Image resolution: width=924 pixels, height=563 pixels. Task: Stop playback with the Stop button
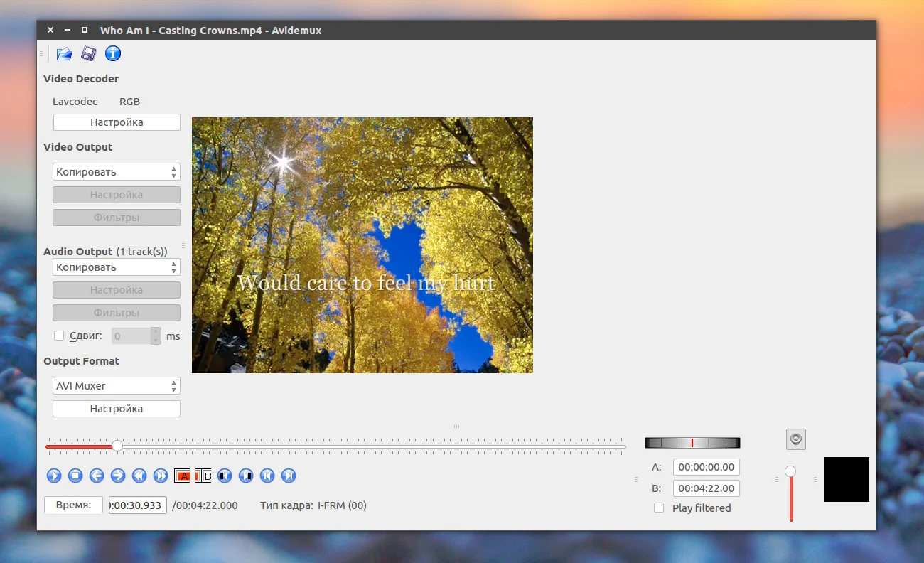coord(75,476)
